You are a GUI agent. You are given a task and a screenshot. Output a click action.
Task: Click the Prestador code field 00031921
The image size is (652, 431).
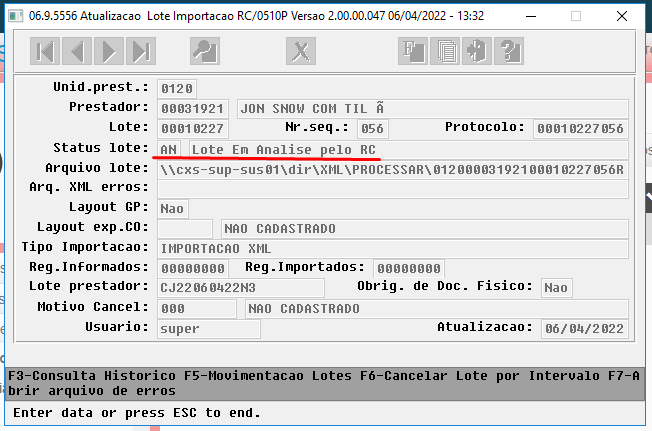tap(193, 109)
